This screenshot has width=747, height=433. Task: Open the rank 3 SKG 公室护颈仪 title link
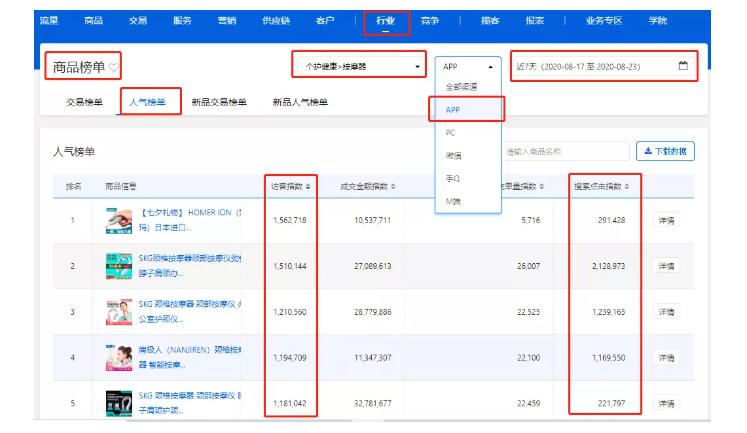(x=190, y=312)
